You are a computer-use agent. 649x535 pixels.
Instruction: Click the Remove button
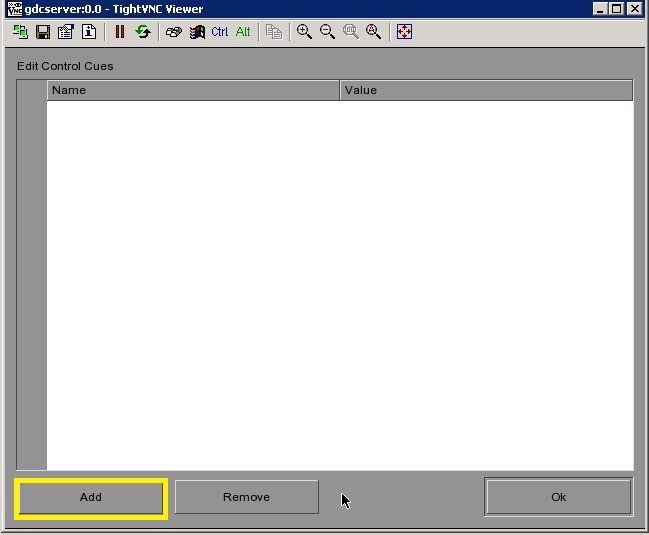pos(247,497)
